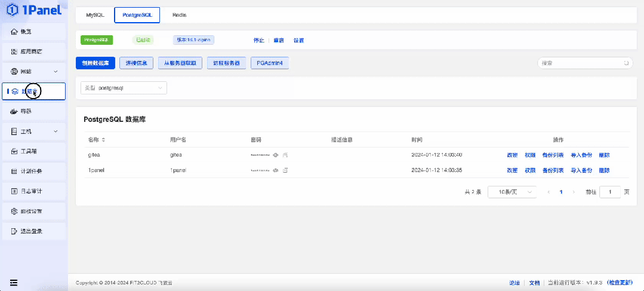Click 删除 for the 1panel row
This screenshot has width=644, height=291.
[604, 170]
